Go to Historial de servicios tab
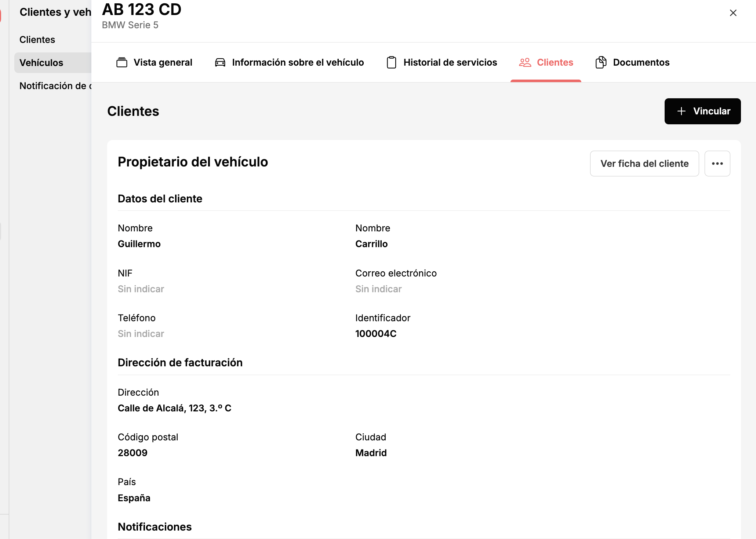This screenshot has height=539, width=756. pyautogui.click(x=442, y=62)
